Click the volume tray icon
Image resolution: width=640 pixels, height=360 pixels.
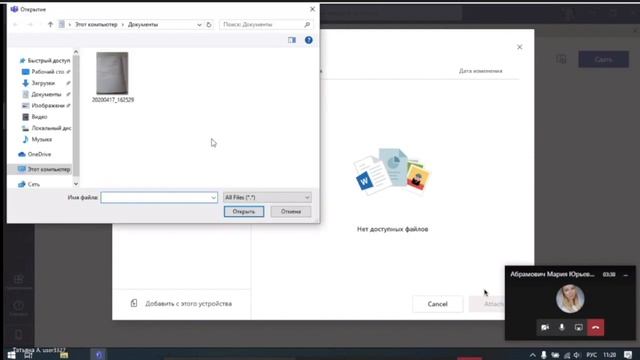click(x=576, y=355)
